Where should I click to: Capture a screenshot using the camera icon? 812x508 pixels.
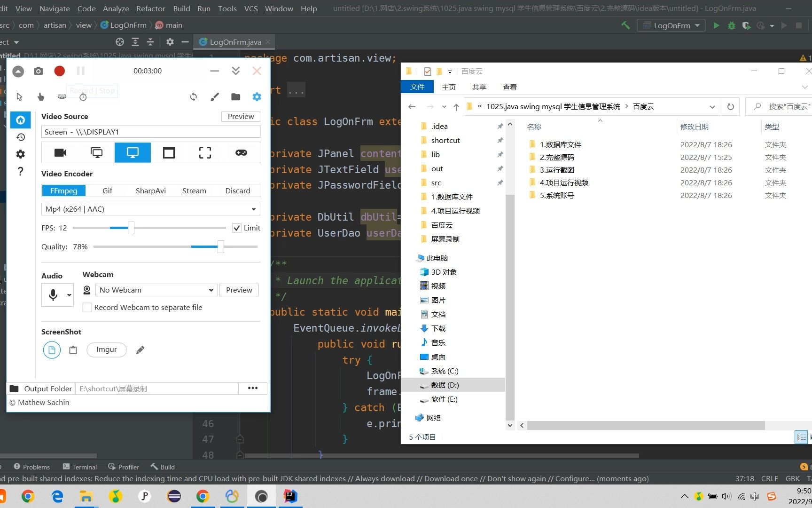pyautogui.click(x=38, y=71)
